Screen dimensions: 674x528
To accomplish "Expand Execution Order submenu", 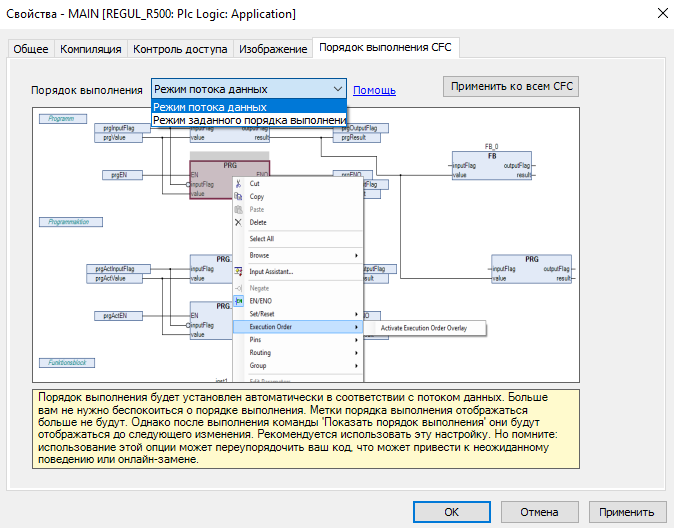I will [x=296, y=327].
